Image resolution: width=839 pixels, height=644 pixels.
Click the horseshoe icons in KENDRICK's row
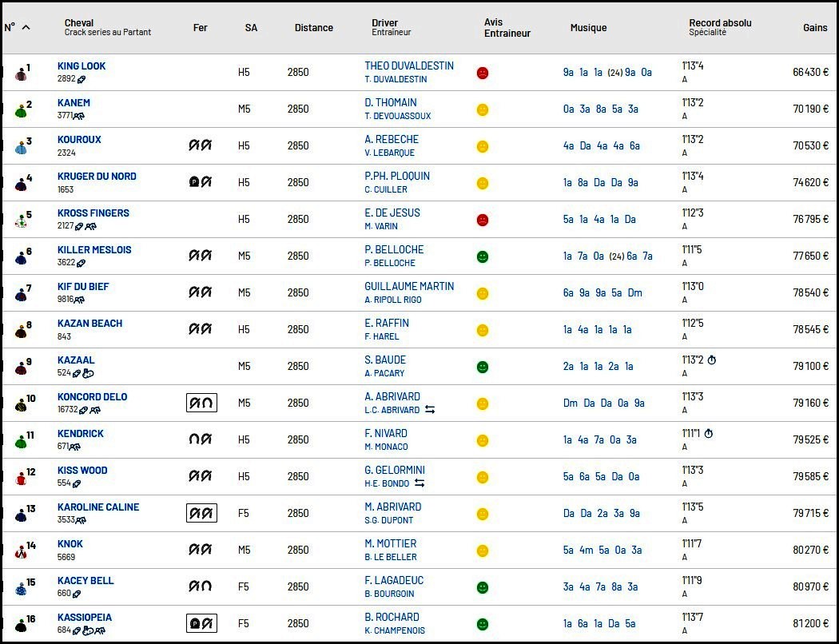[200, 439]
